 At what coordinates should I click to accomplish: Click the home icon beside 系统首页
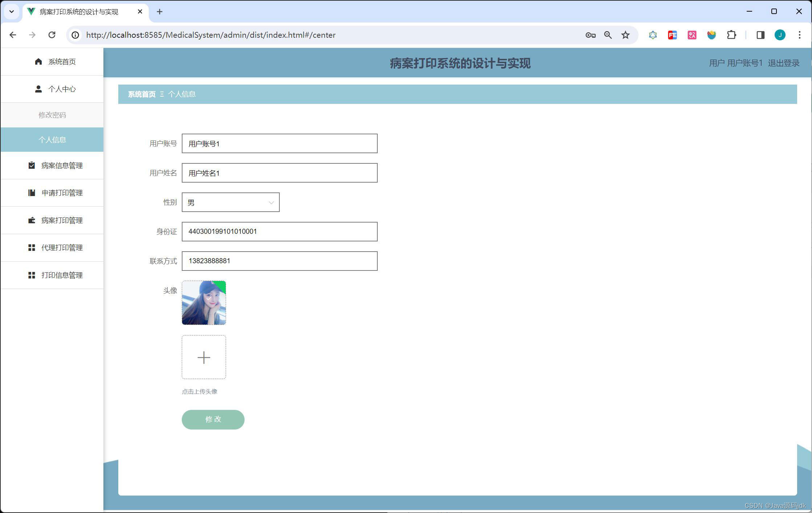38,62
